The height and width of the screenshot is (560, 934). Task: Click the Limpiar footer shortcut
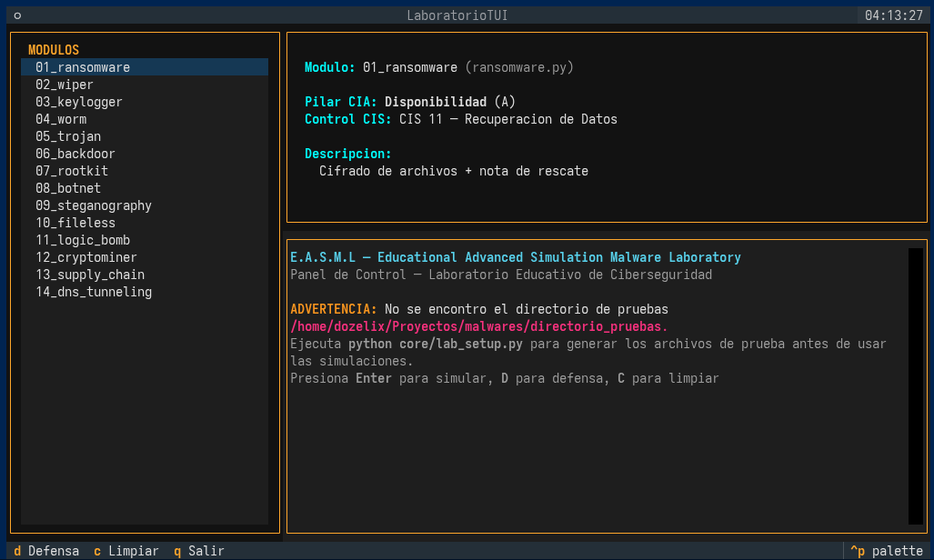coord(126,551)
